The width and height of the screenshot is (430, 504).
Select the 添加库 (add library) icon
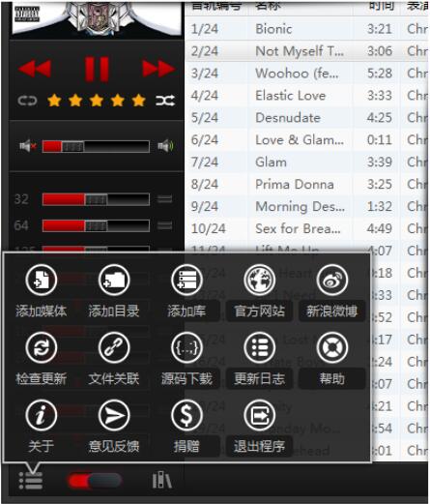186,280
